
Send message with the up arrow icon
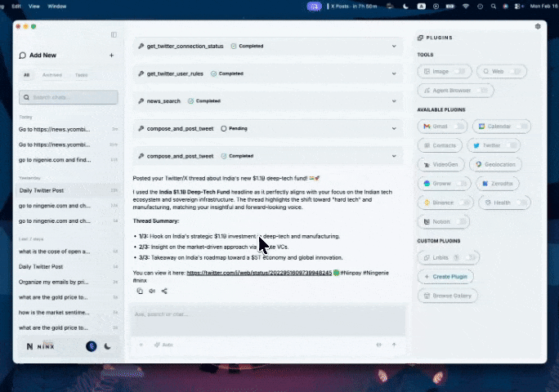click(x=394, y=345)
